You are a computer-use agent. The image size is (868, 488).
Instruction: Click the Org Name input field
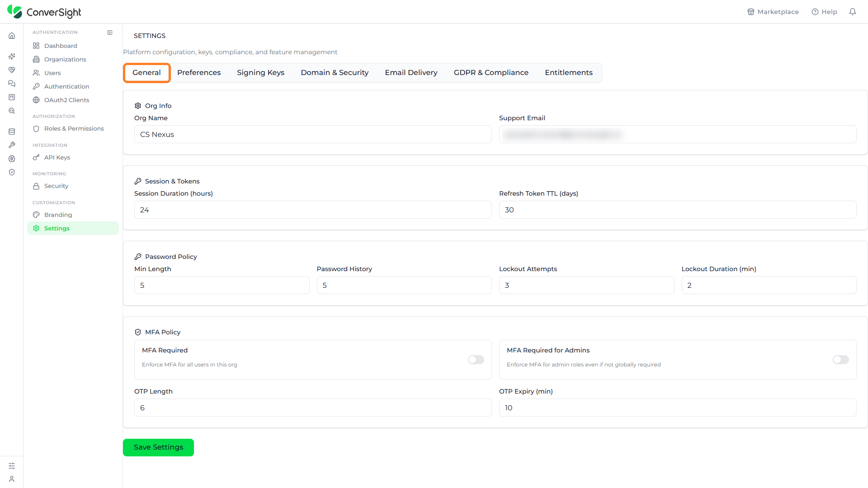(313, 134)
